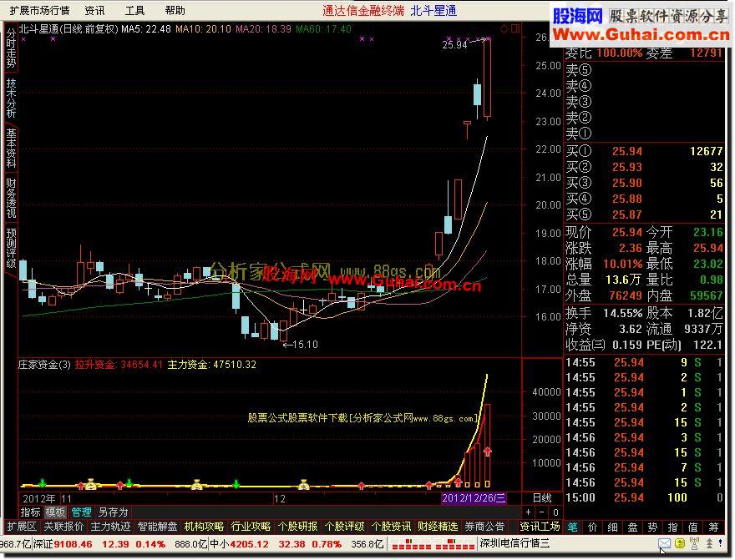Open the mail envelope icon in status bar

664,543
